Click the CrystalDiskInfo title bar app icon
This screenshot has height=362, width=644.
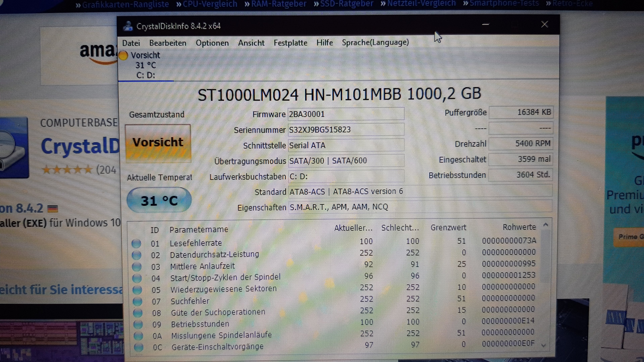tap(128, 26)
